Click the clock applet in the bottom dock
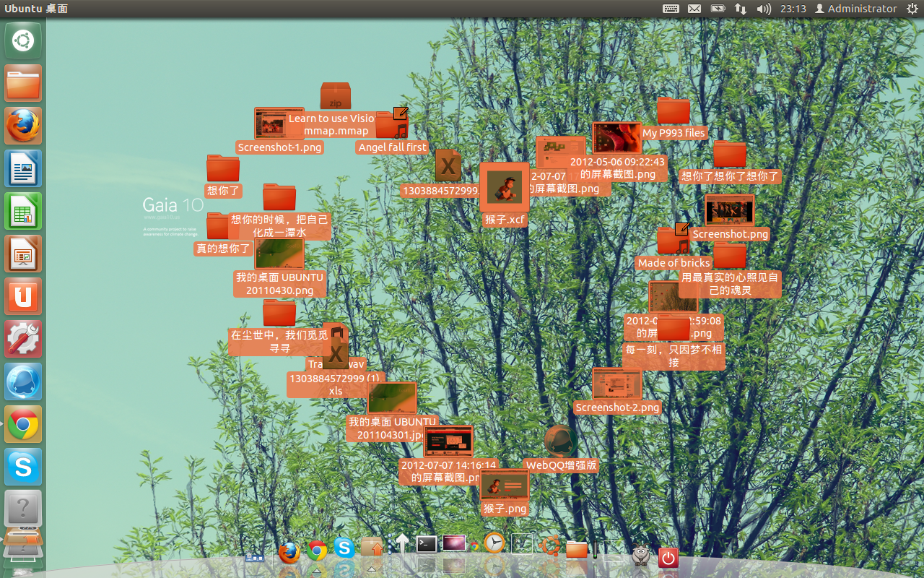The image size is (924, 578). [x=494, y=543]
